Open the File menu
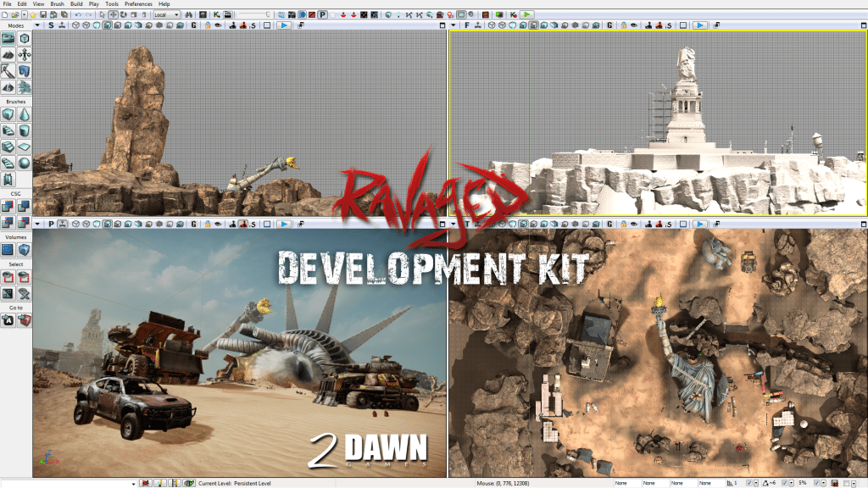Screen dimensions: 868x488 coord(7,4)
